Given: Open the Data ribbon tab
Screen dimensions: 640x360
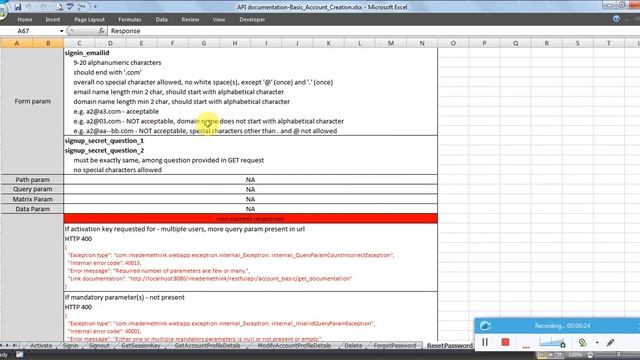Looking at the screenshot, I should click(x=161, y=20).
